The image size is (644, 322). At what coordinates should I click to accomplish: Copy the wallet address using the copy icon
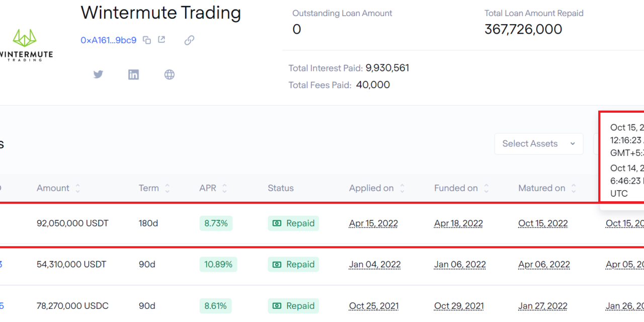pos(146,39)
